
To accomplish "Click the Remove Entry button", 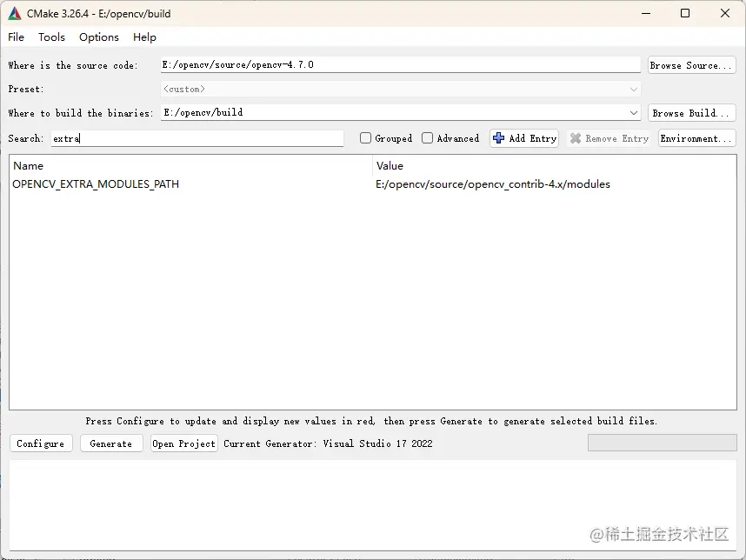I will coord(609,138).
